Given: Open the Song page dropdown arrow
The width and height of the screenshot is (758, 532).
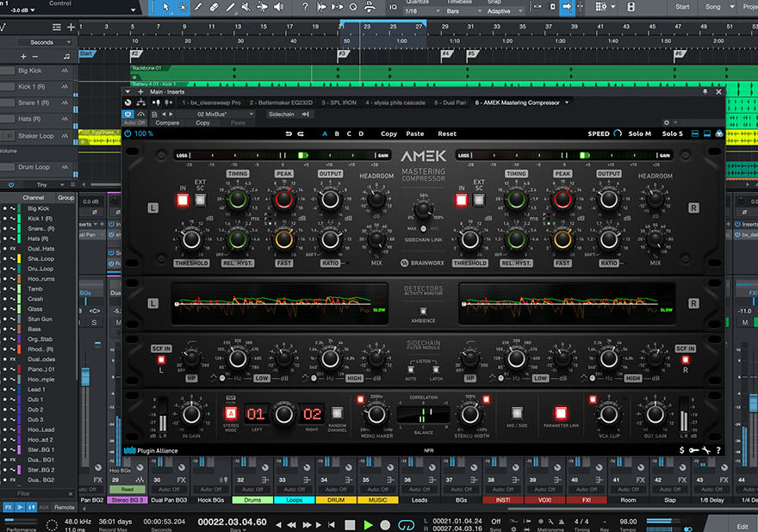Looking at the screenshot, I should pyautogui.click(x=732, y=7).
